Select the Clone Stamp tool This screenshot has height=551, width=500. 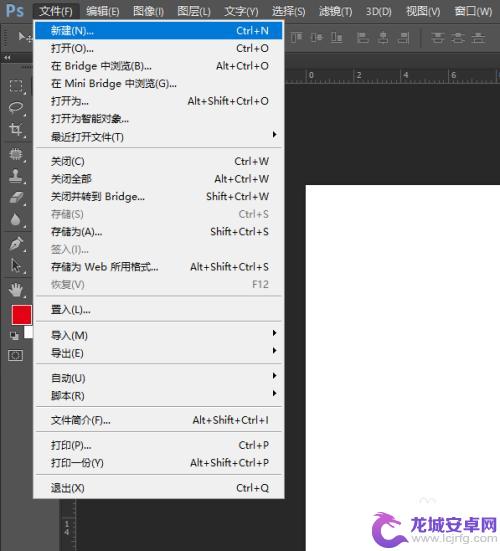coord(16,176)
